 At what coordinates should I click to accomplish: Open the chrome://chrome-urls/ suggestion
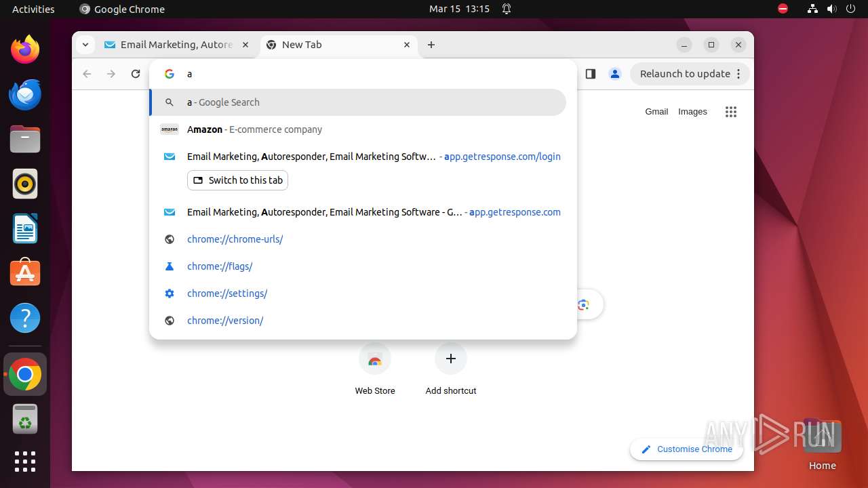coord(357,239)
